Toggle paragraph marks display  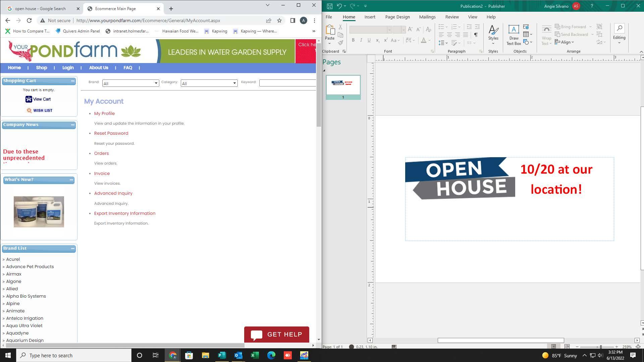476,35
